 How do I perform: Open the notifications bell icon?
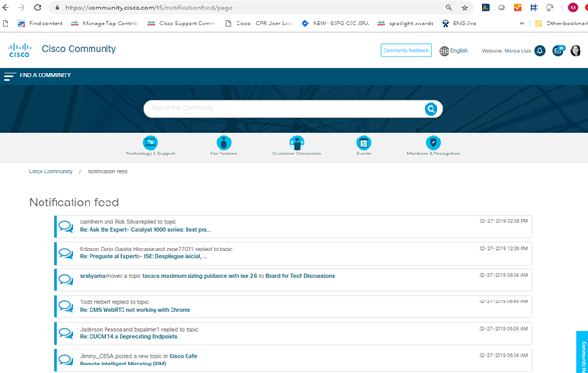(540, 50)
